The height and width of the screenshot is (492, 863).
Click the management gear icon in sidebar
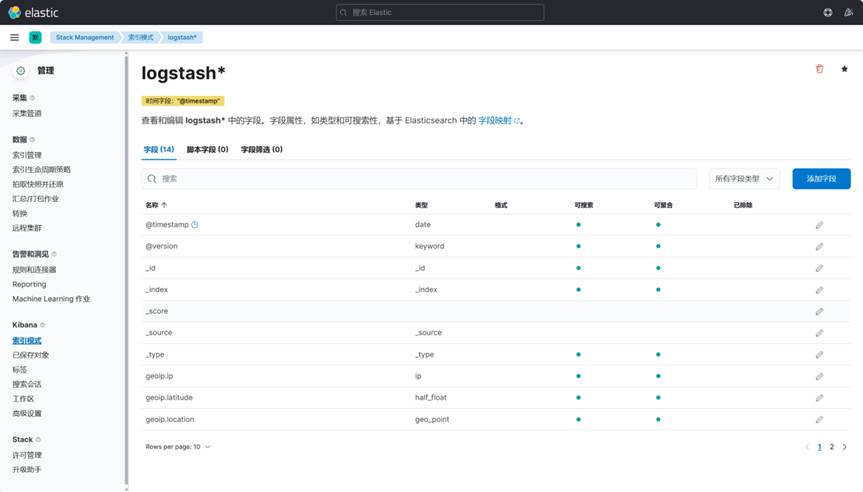pos(20,70)
